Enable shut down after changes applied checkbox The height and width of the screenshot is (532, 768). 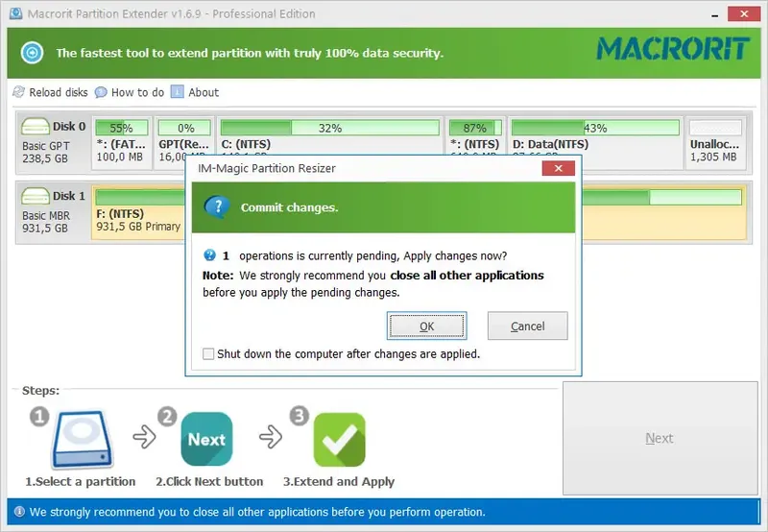click(208, 353)
